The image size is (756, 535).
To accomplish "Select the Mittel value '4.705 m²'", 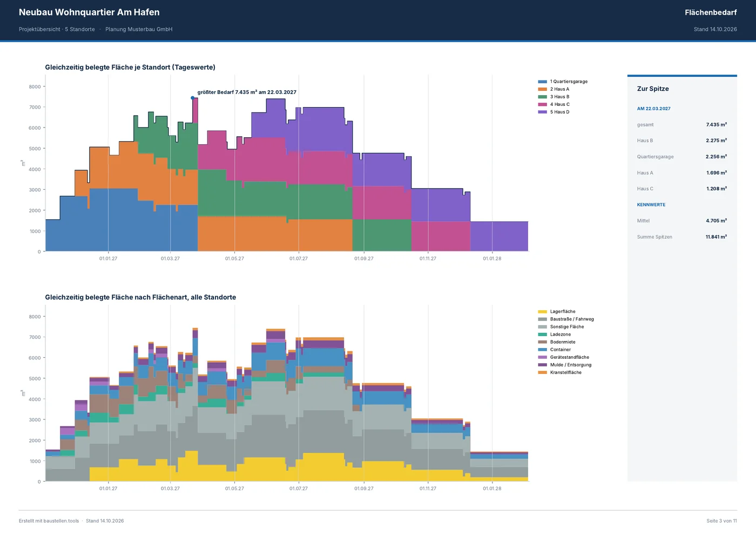I will pos(717,220).
